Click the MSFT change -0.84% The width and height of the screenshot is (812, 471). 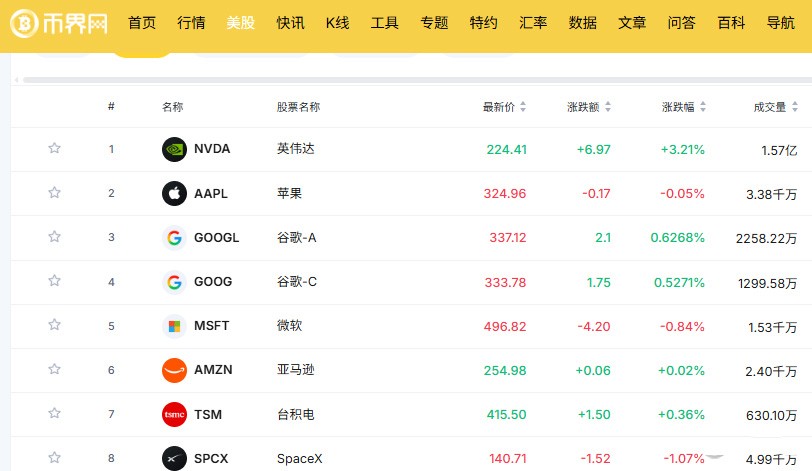[682, 327]
